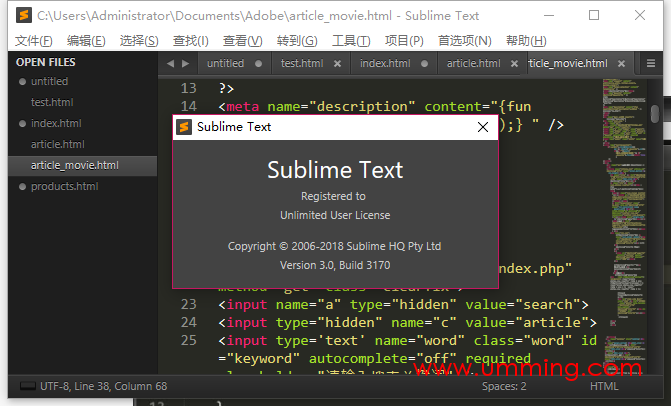Click line number 24 in the gutter
Viewport: 671px width, 406px height.
tap(188, 322)
